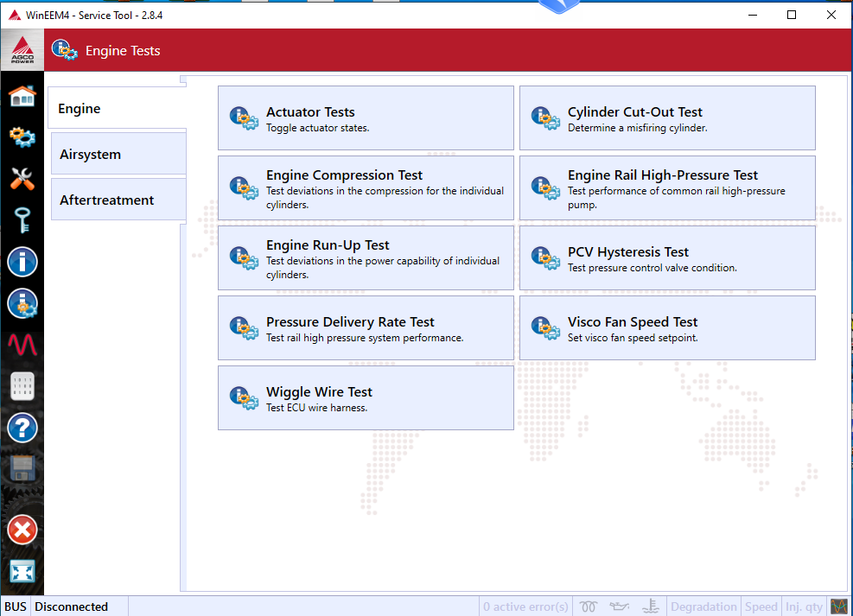This screenshot has width=853, height=616.
Task: Select the red waveform oscilloscope icon
Action: pyautogui.click(x=22, y=345)
